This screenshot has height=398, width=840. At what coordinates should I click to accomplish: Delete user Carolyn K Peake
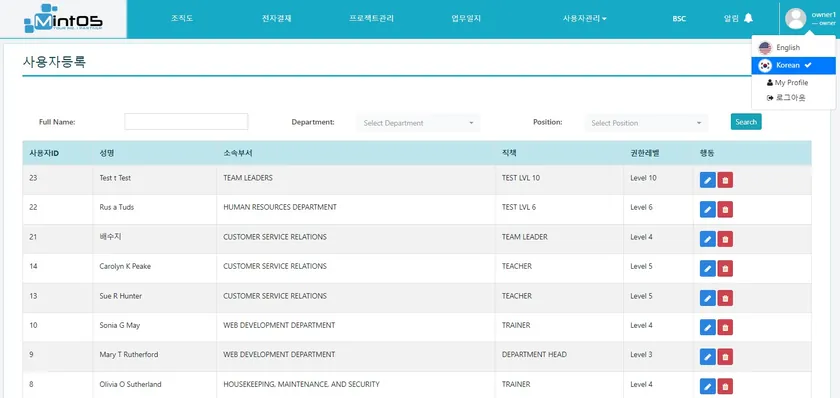pyautogui.click(x=725, y=268)
